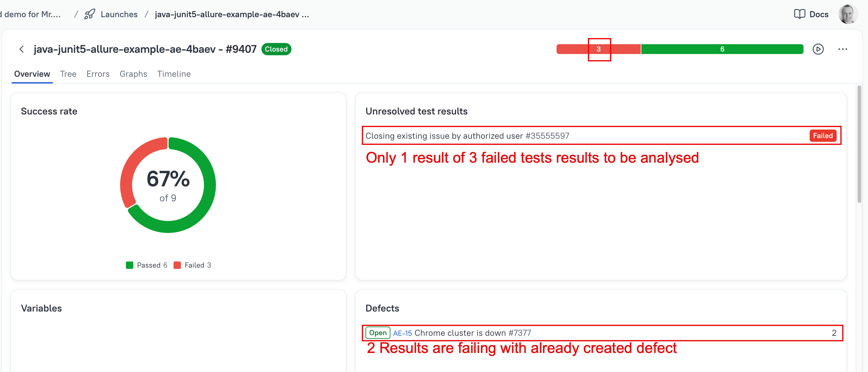Click the user avatar photo
The image size is (868, 372).
tap(848, 14)
